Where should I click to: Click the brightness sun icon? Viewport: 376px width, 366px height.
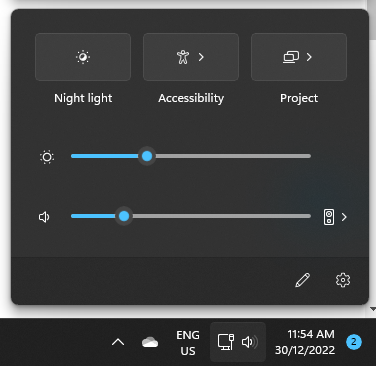47,157
